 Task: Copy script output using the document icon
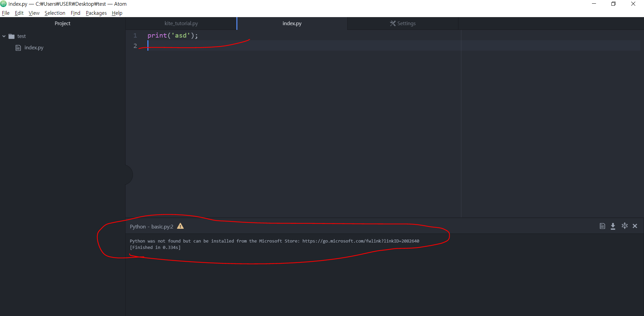[x=602, y=226]
